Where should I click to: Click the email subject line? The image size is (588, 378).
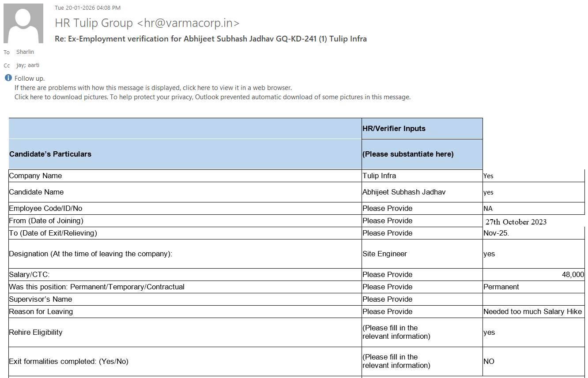click(x=211, y=39)
